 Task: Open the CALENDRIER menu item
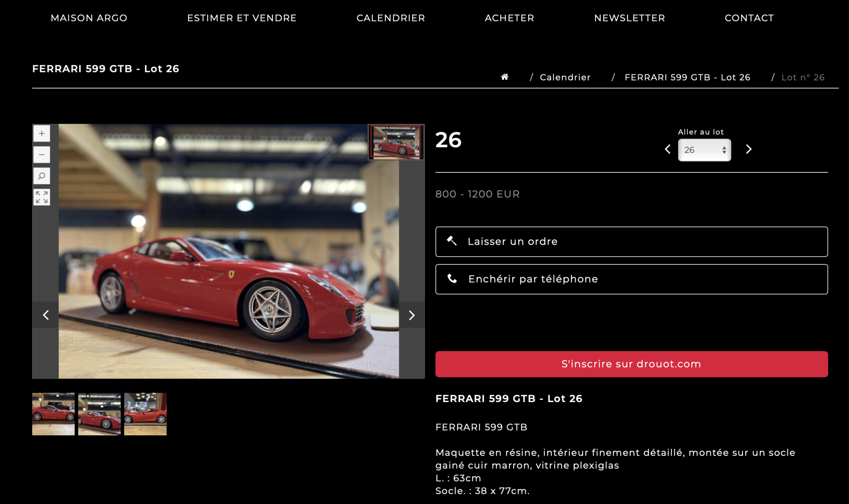pyautogui.click(x=391, y=18)
